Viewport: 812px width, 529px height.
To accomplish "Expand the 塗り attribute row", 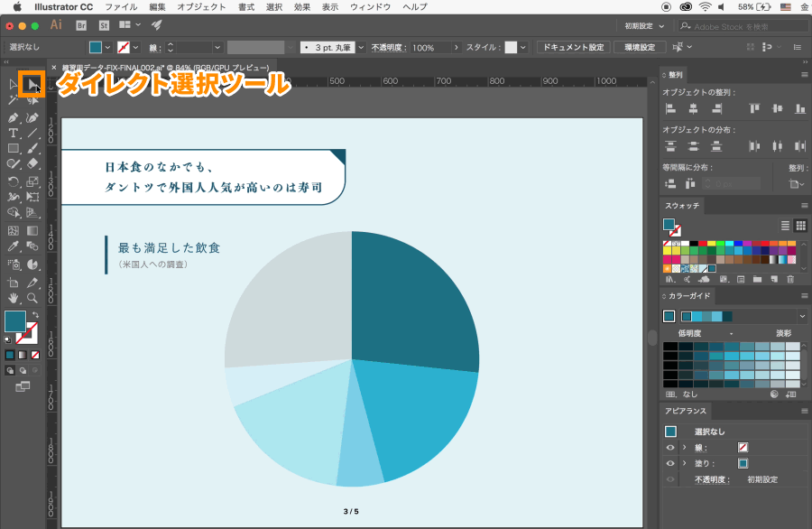I will point(684,462).
